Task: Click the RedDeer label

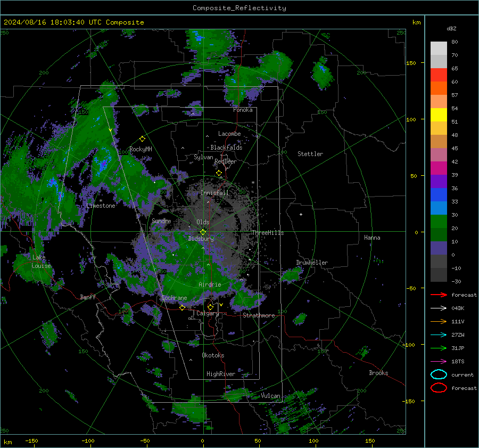Action: 226,161
